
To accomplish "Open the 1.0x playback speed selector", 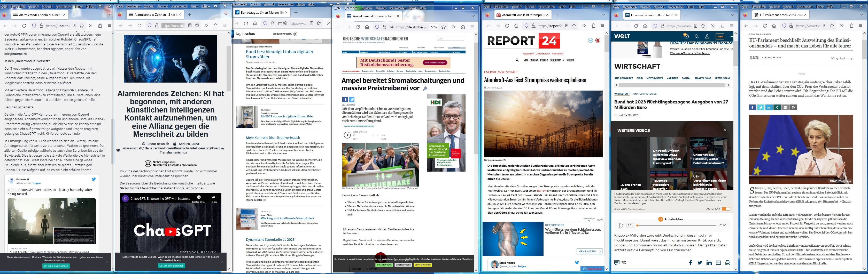I will (x=630, y=225).
